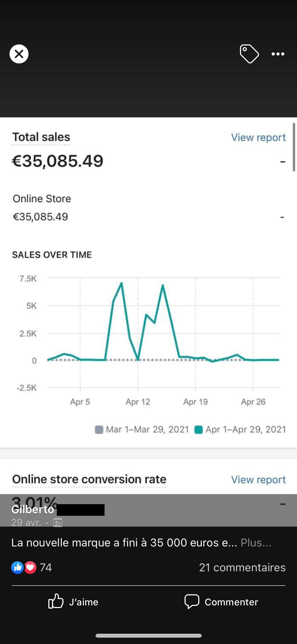Tap the 5K y-axis label
This screenshot has width=297, height=644.
click(31, 306)
